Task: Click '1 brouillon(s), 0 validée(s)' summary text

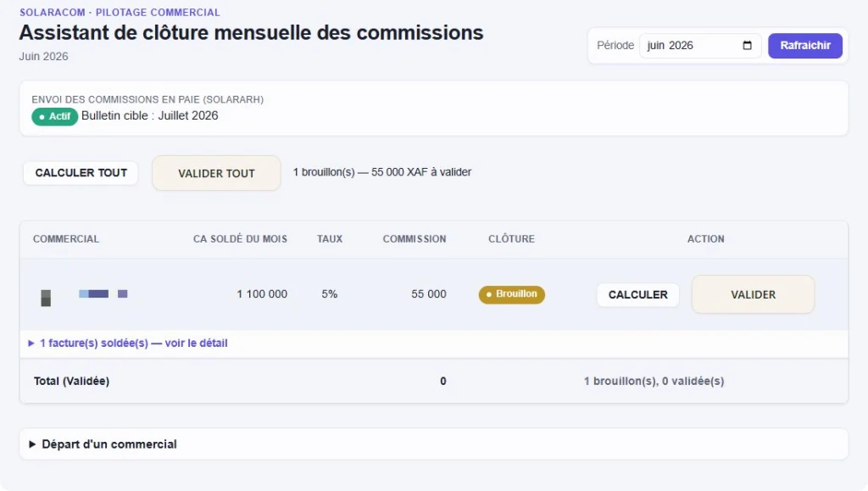Action: [654, 381]
